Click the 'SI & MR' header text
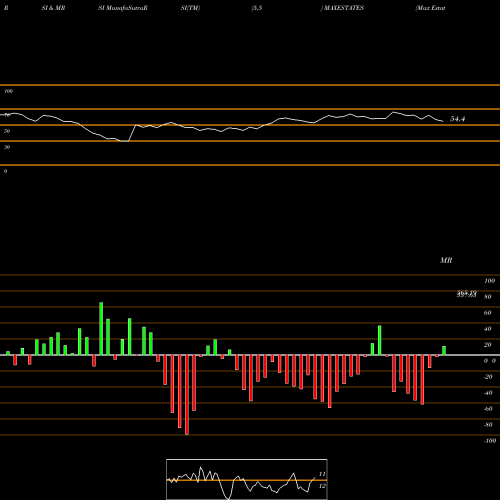This screenshot has height=500, width=500. (x=53, y=8)
